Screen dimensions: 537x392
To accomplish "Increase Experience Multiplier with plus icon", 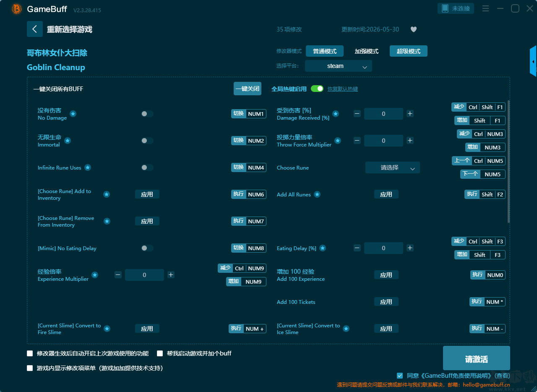I will click(x=171, y=275).
